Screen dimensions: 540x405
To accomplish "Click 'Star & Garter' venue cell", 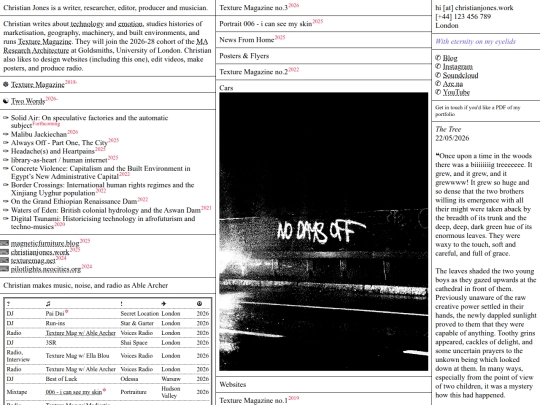I will coord(137,323).
